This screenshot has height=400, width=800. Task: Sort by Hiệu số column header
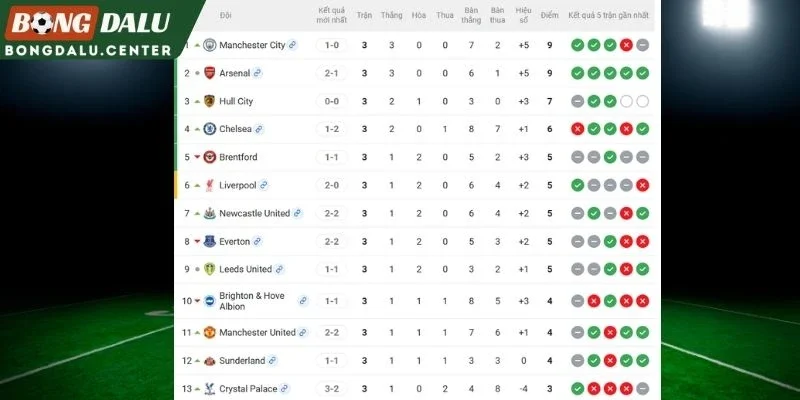523,15
